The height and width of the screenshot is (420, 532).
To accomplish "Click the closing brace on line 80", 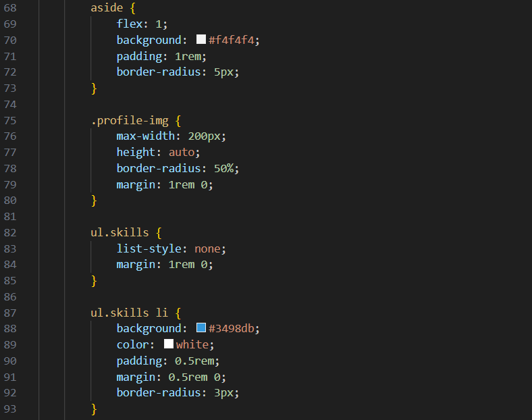I will (95, 201).
